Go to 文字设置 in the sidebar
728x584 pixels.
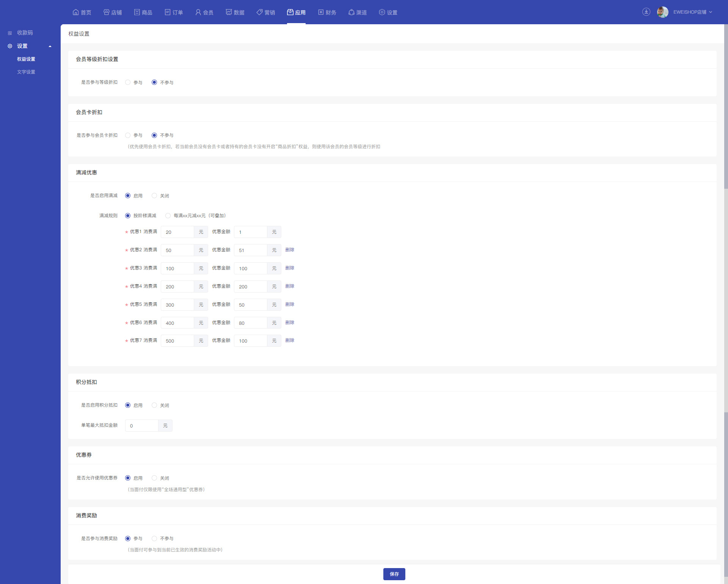tap(26, 72)
